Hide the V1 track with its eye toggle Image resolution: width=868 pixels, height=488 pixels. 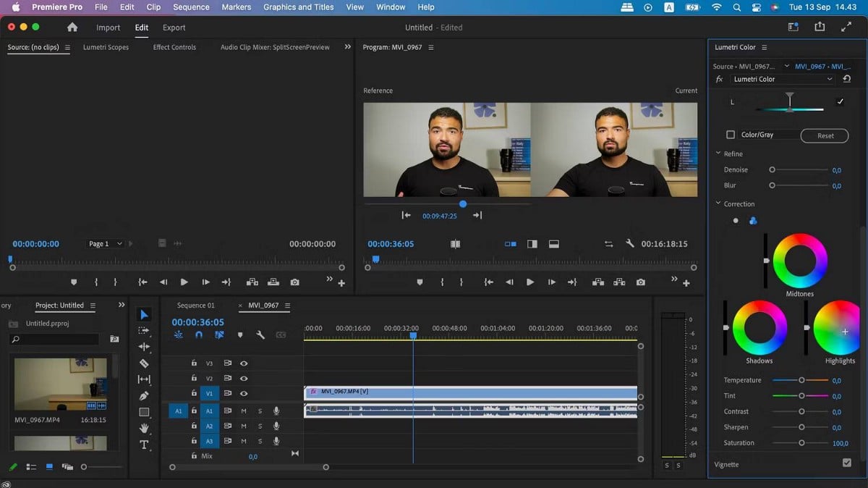point(244,393)
